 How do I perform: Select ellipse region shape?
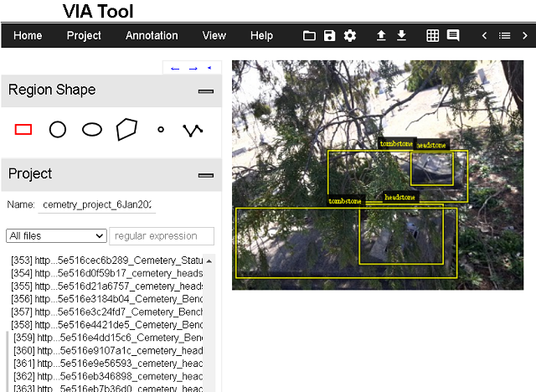pos(92,130)
